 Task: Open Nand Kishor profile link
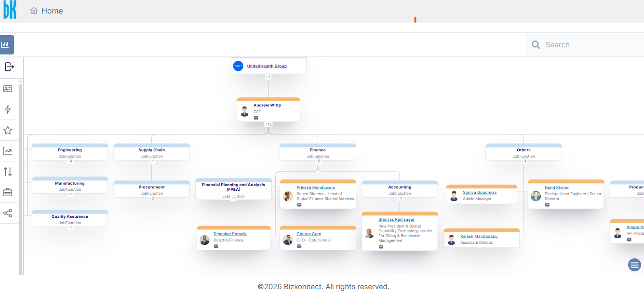[x=557, y=187]
